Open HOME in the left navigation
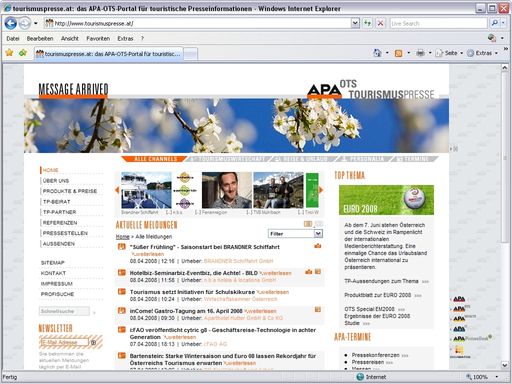The height and width of the screenshot is (384, 512). (x=51, y=170)
